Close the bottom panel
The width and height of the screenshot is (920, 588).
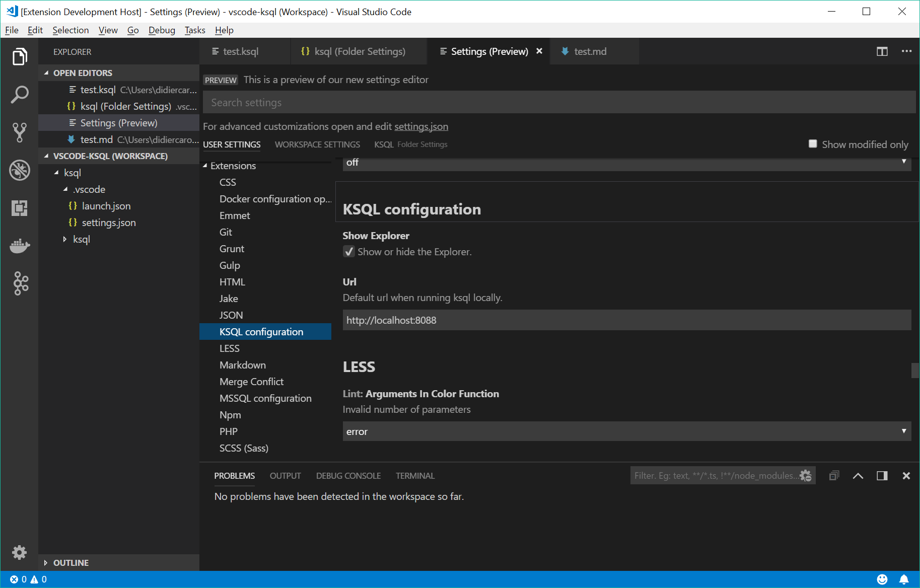906,476
